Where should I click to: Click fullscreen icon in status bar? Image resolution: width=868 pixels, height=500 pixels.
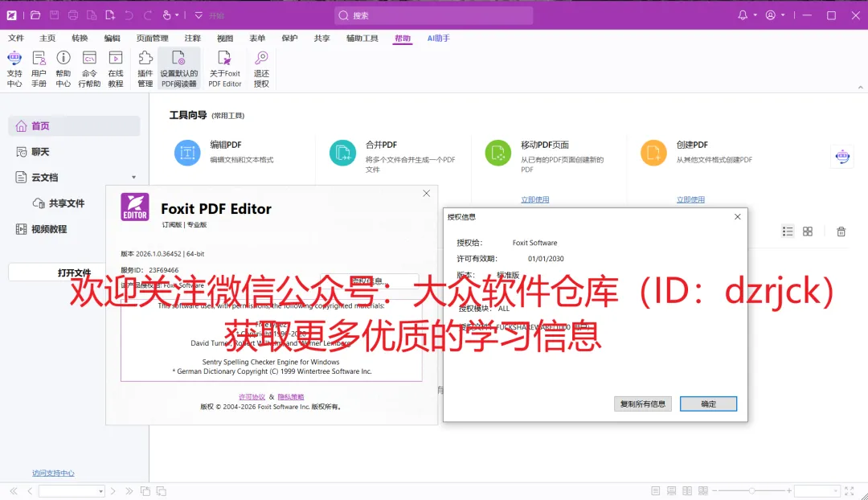pyautogui.click(x=850, y=491)
